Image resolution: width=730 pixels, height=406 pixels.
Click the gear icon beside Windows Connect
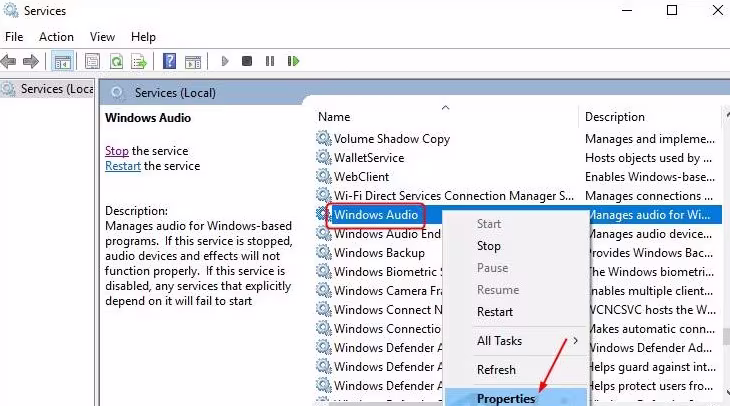coord(323,310)
